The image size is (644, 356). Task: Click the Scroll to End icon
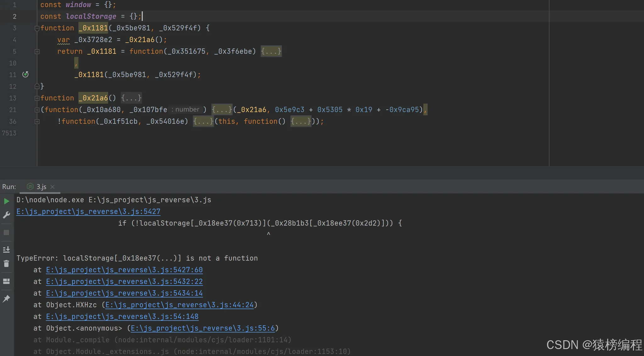6,250
